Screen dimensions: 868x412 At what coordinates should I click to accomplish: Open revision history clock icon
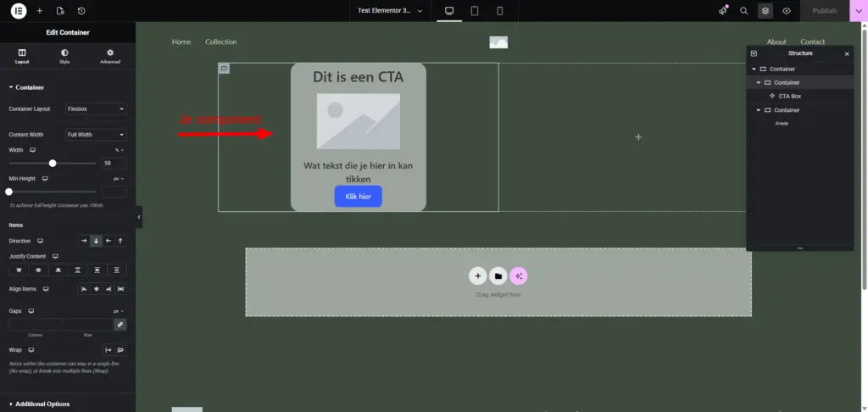[x=81, y=10]
